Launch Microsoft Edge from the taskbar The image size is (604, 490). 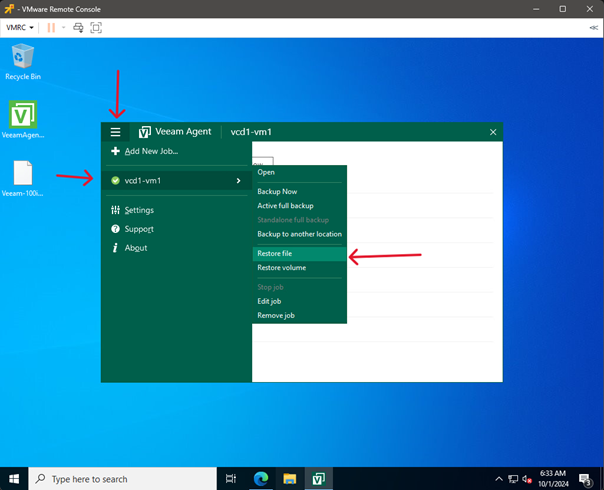pos(261,479)
